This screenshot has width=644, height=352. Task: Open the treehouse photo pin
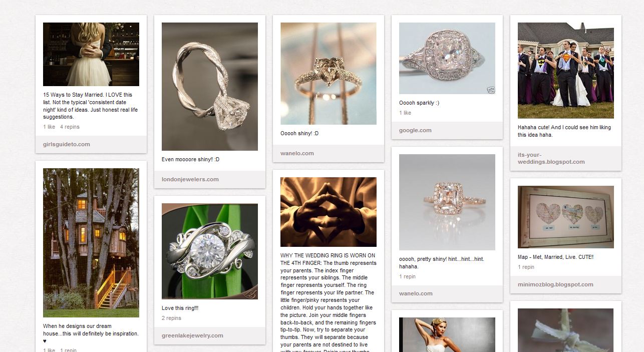coord(91,243)
